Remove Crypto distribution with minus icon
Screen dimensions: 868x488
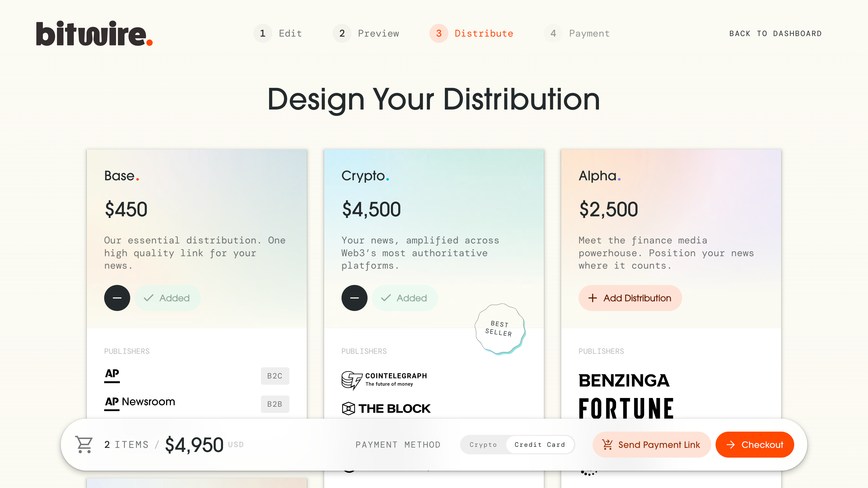354,298
